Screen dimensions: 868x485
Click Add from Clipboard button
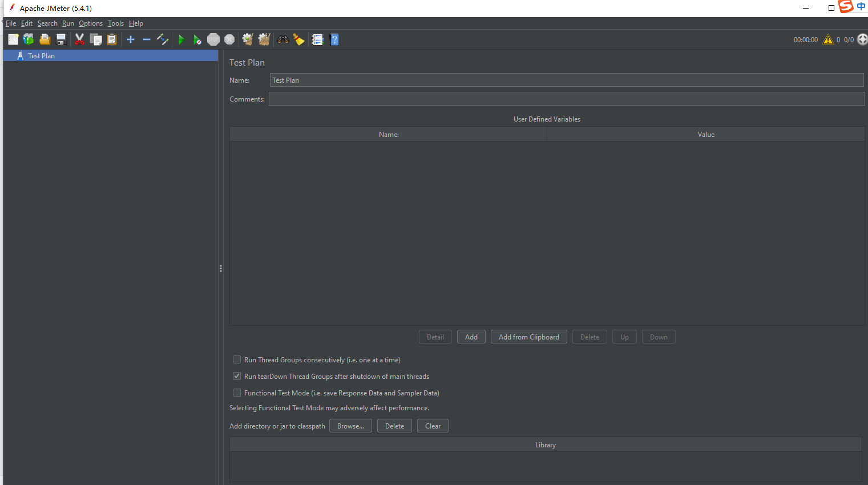click(x=529, y=337)
